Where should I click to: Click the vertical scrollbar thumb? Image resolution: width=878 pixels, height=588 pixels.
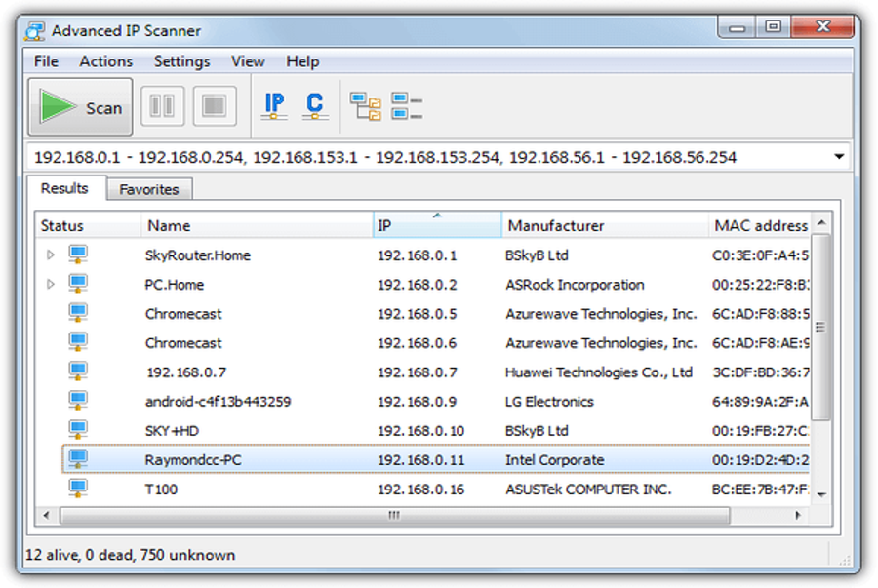coord(820,328)
